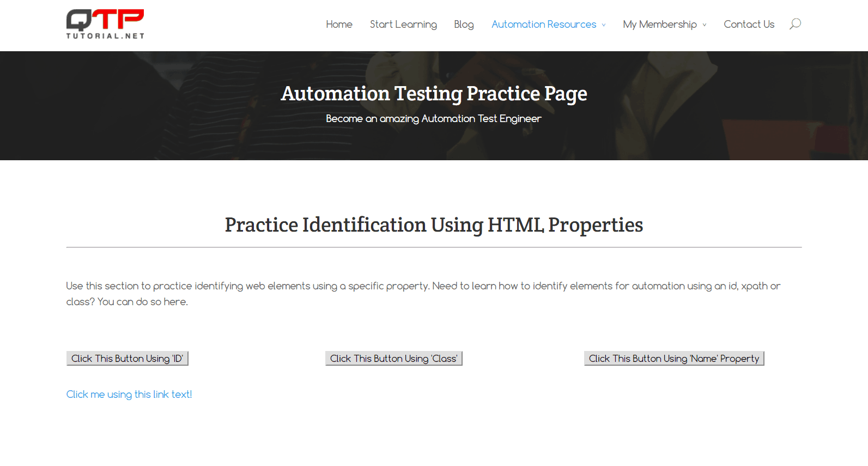Image resolution: width=868 pixels, height=466 pixels.
Task: Open the Start Learning menu item
Action: click(403, 25)
